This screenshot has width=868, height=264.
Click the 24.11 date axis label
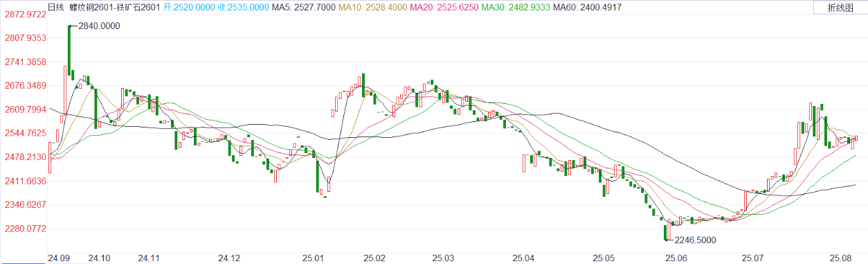[x=149, y=258]
